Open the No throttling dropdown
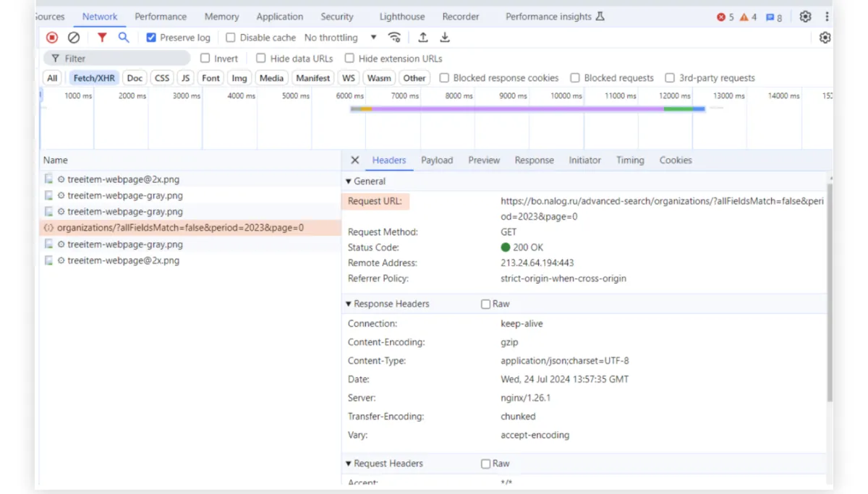Screen dimensions: 868x494 [x=340, y=38]
